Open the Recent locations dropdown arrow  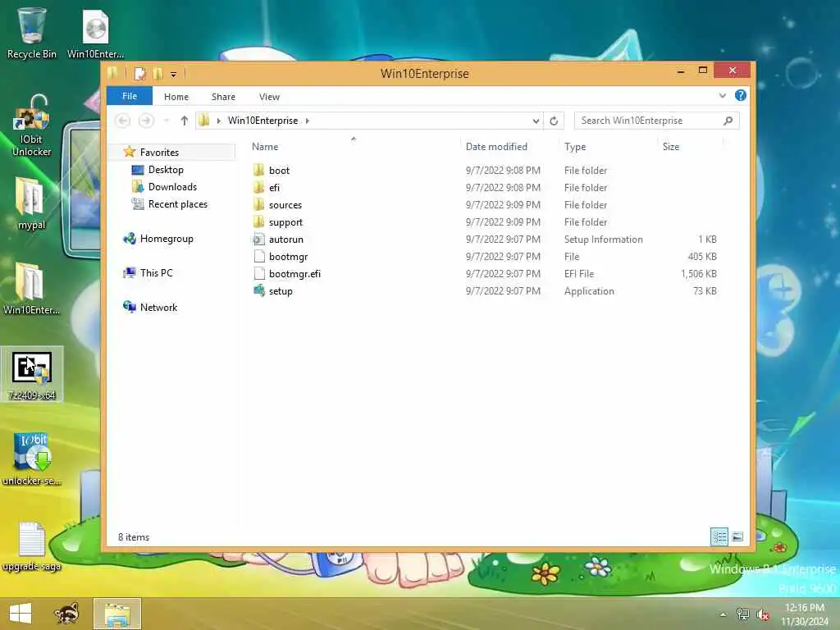pos(167,121)
